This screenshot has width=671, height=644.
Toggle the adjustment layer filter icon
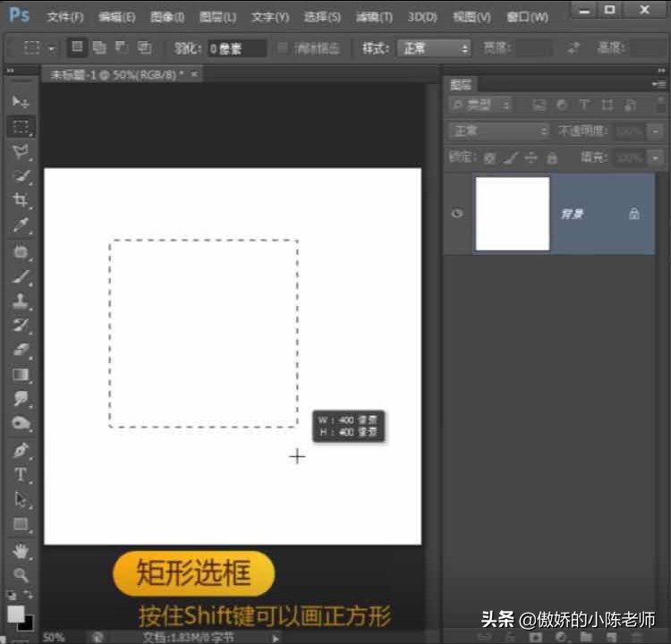click(562, 105)
